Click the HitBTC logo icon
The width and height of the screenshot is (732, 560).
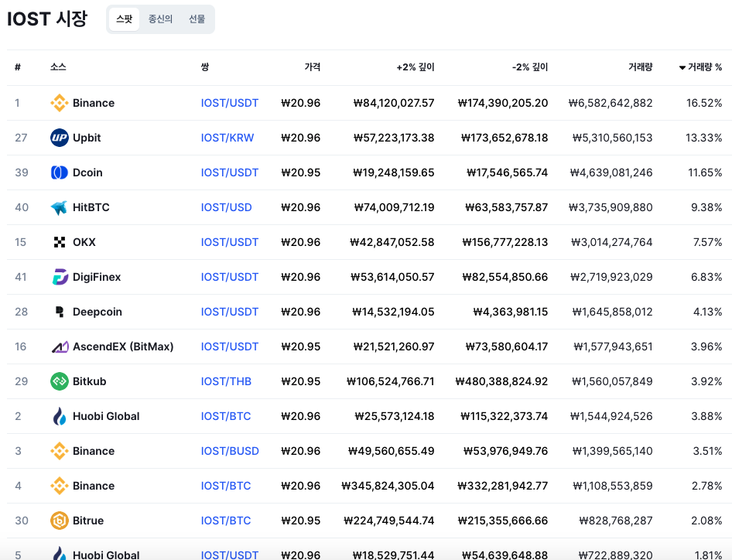[60, 207]
